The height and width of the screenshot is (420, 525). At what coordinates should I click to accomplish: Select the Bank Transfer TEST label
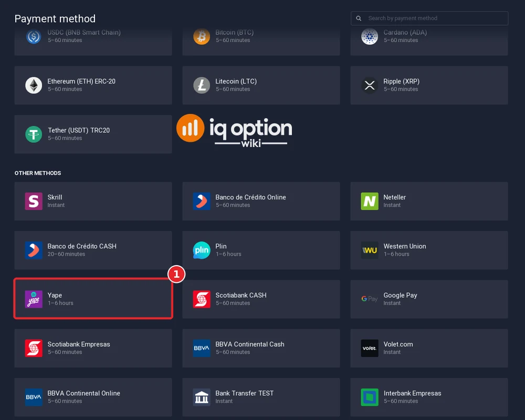pyautogui.click(x=245, y=393)
